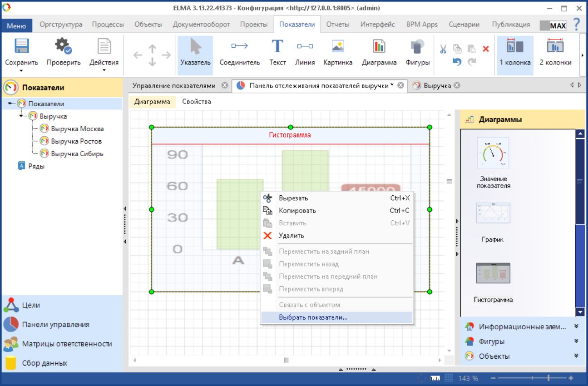The width and height of the screenshot is (588, 386).
Task: Click the copy icon in the toolbar
Action: 457,49
